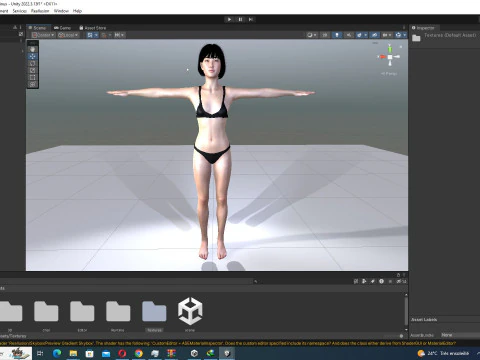
Task: Click the red X axis on orientation gizmo
Action: [382, 57]
